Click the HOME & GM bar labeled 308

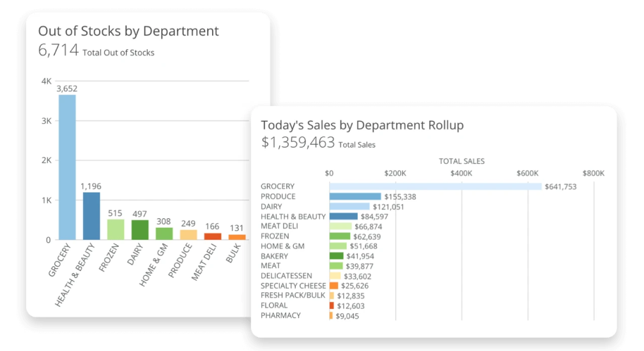[x=164, y=234]
